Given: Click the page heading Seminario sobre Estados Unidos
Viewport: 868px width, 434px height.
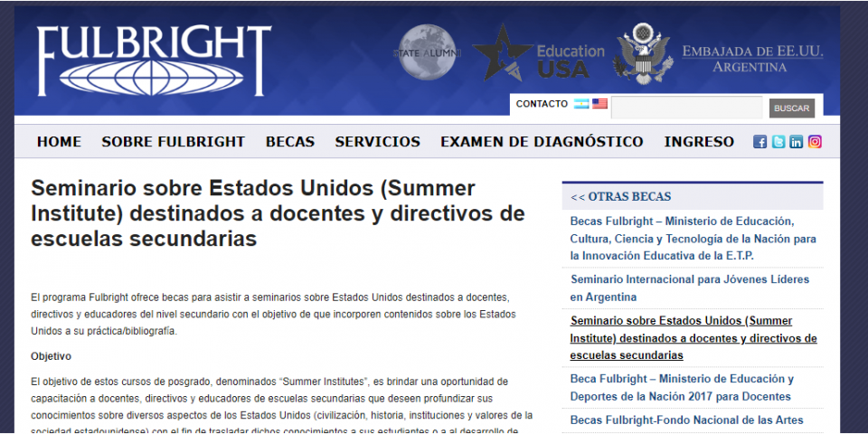Looking at the screenshot, I should point(278,213).
